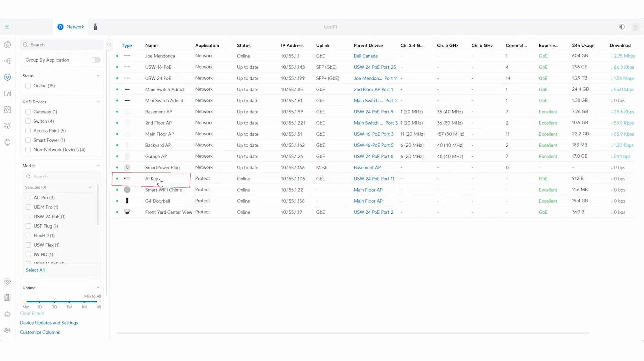Click the Protect camera app icon

click(96, 27)
